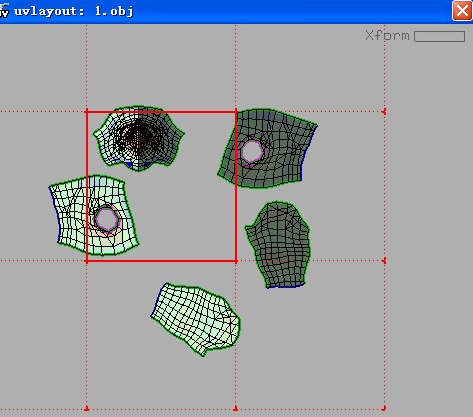Select the light green shell at the bottom
Image resolution: width=473 pixels, height=417 pixels.
(x=196, y=319)
